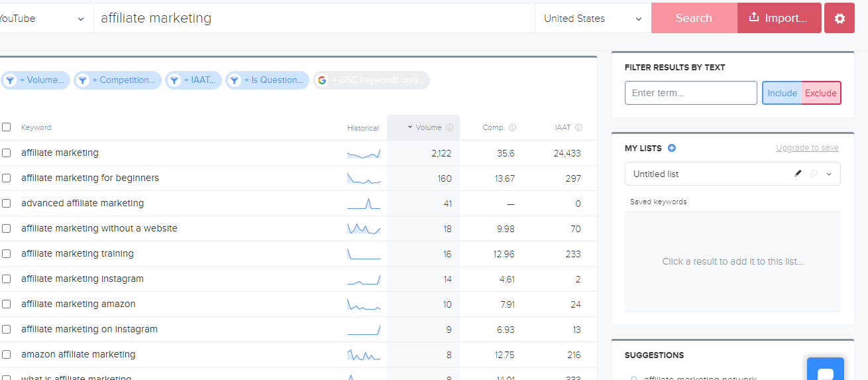Add the Volume filter chip
The height and width of the screenshot is (380, 868).
36,80
